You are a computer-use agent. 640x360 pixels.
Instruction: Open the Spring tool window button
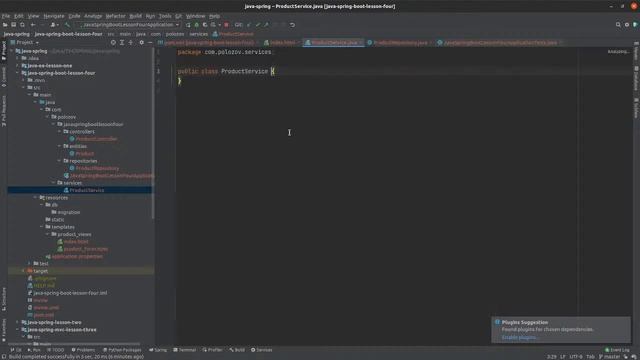pos(158,350)
